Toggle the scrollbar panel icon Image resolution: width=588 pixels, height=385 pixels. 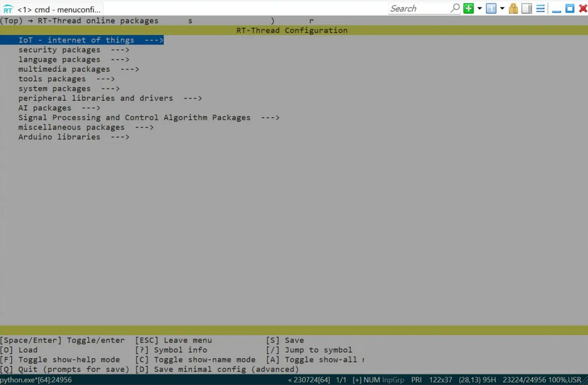527,8
